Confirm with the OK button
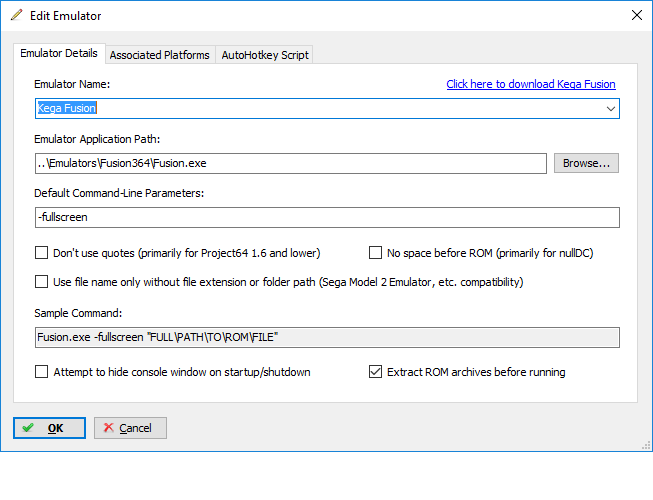This screenshot has width=653, height=500. [49, 428]
